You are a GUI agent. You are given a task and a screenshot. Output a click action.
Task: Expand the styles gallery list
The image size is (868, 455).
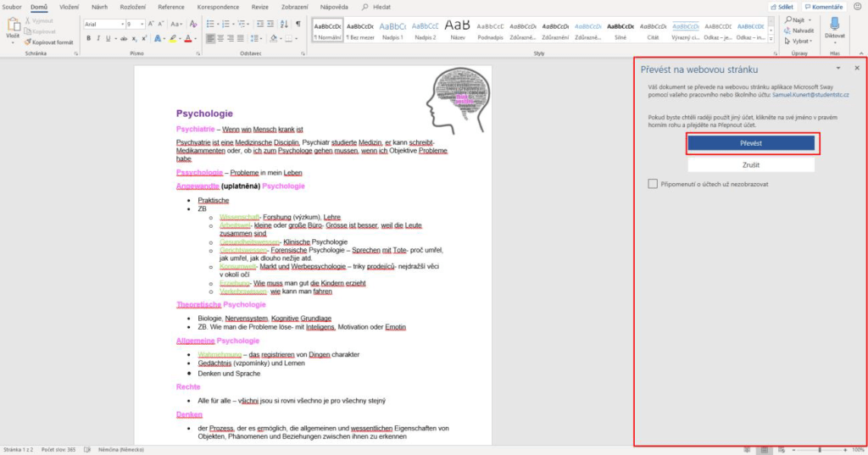click(x=771, y=38)
